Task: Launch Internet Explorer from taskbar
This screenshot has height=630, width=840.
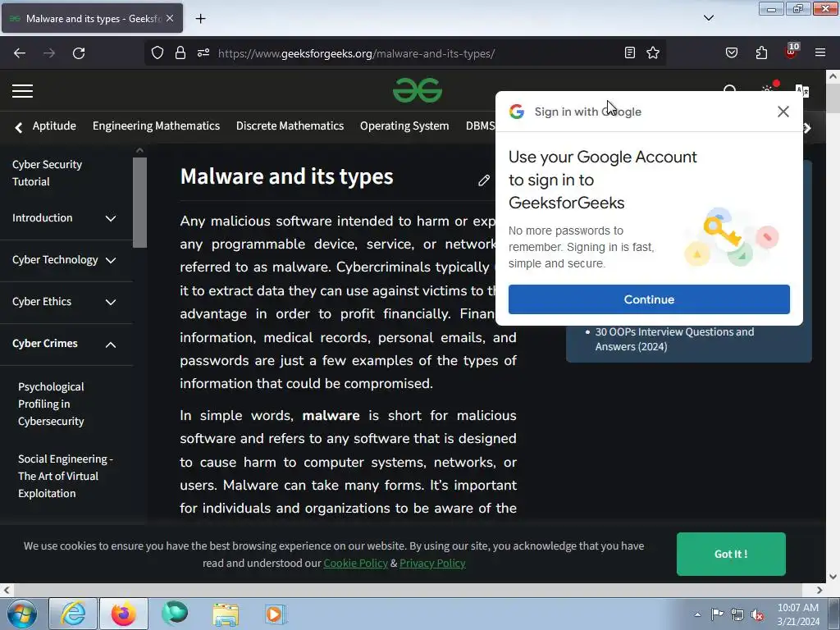Action: 73,614
